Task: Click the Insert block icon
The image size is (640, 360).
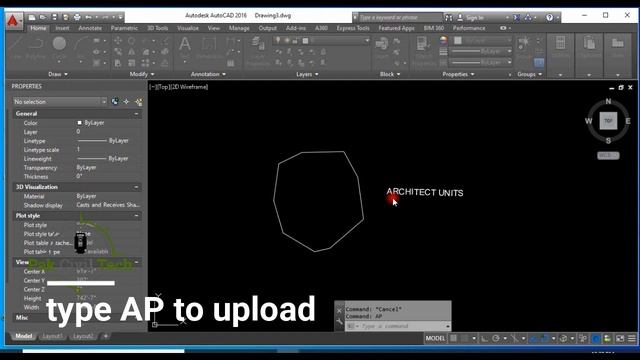Action: (382, 44)
